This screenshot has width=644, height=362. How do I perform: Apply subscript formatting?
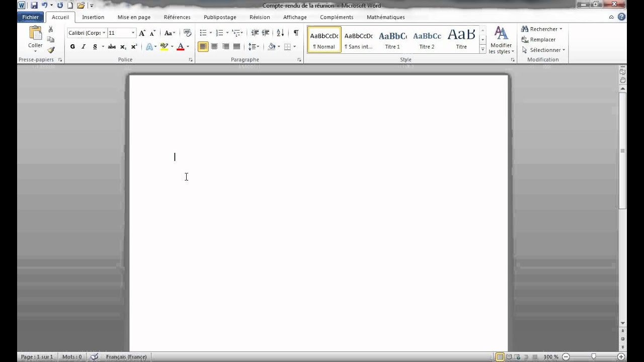(123, 46)
